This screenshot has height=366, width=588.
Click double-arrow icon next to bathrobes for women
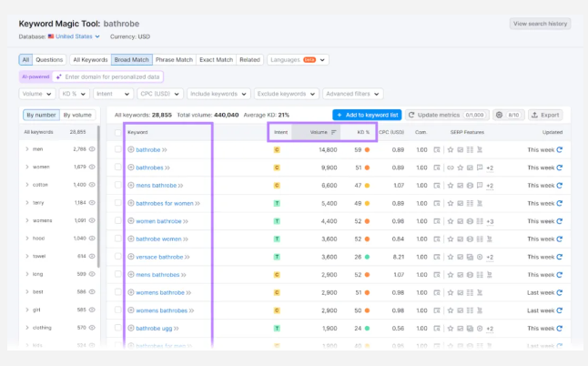pos(198,203)
